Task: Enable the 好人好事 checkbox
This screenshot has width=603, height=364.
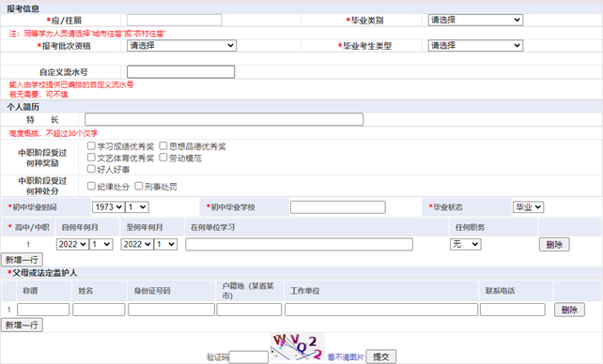Action: pos(91,169)
